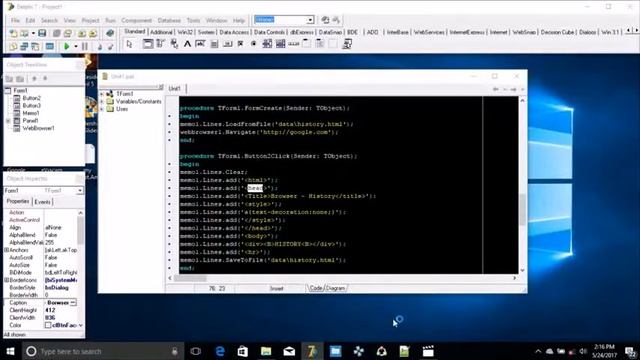640x360 pixels.
Task: Open the File menu
Action: [15, 20]
